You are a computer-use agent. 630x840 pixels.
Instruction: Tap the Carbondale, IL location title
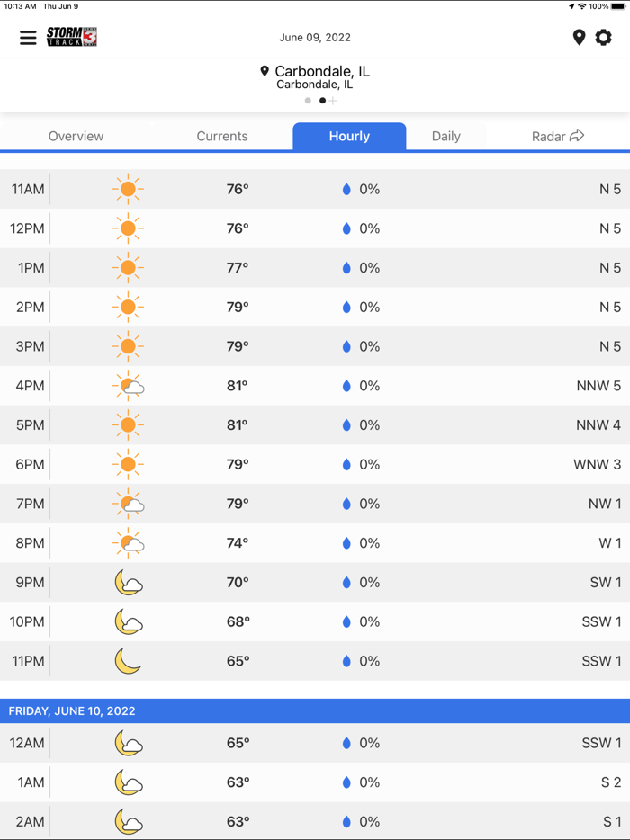322,71
